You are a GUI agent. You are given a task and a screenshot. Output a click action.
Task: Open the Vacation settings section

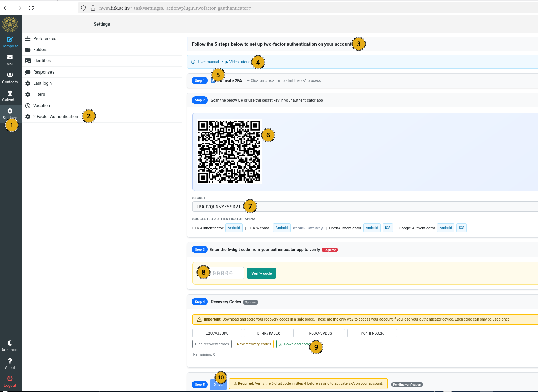(x=102, y=106)
